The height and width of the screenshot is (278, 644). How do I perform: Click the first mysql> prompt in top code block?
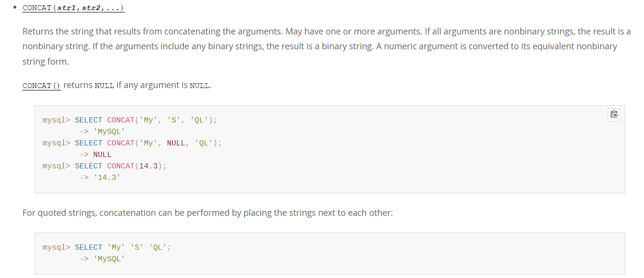tap(56, 120)
